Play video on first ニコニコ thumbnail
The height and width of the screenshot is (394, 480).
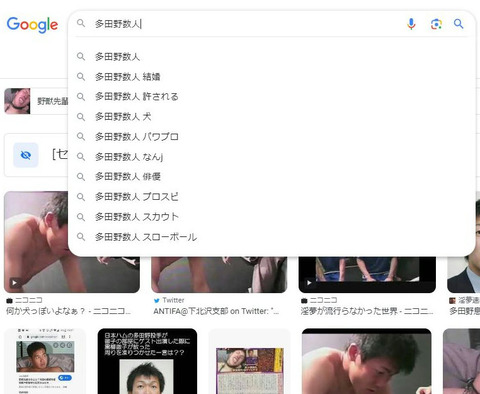click(x=14, y=283)
